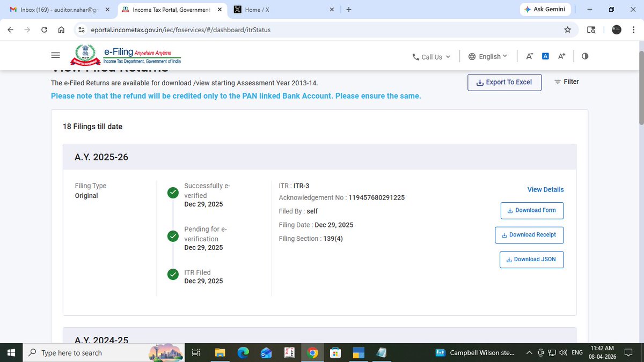
Task: Open the Windows Start menu
Action: [x=12, y=353]
